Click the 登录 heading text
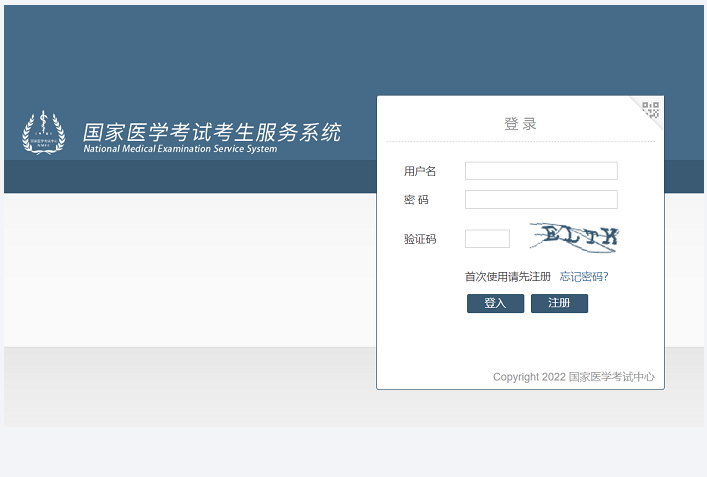 tap(520, 124)
